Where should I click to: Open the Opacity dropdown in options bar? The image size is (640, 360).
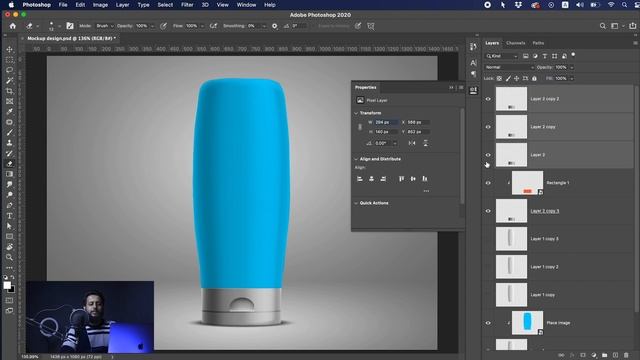[x=152, y=26]
